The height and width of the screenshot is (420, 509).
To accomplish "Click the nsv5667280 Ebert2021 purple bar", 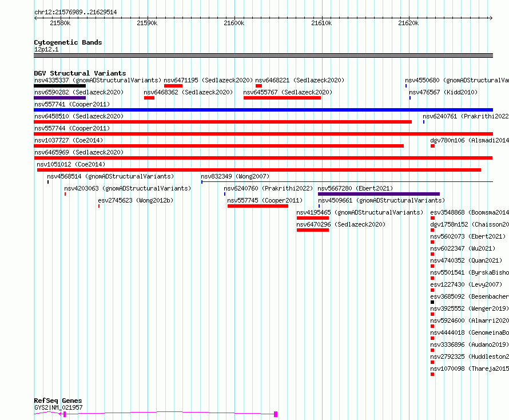I will pyautogui.click(x=379, y=194).
